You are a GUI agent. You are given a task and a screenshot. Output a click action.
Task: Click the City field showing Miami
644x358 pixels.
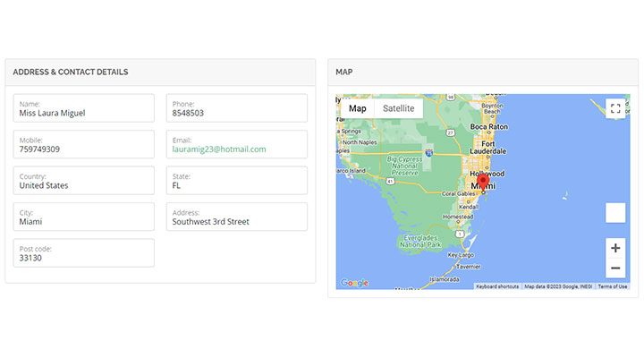[x=84, y=217]
